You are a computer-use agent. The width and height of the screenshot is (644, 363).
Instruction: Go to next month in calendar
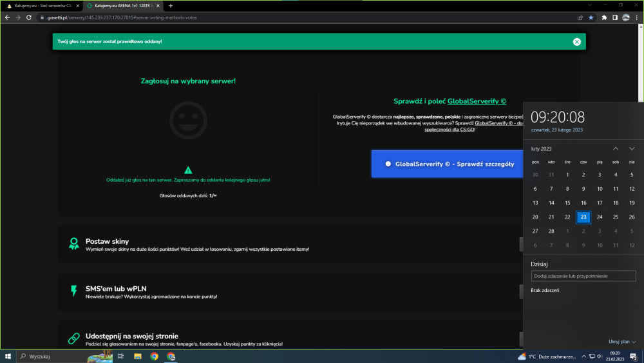click(x=632, y=148)
